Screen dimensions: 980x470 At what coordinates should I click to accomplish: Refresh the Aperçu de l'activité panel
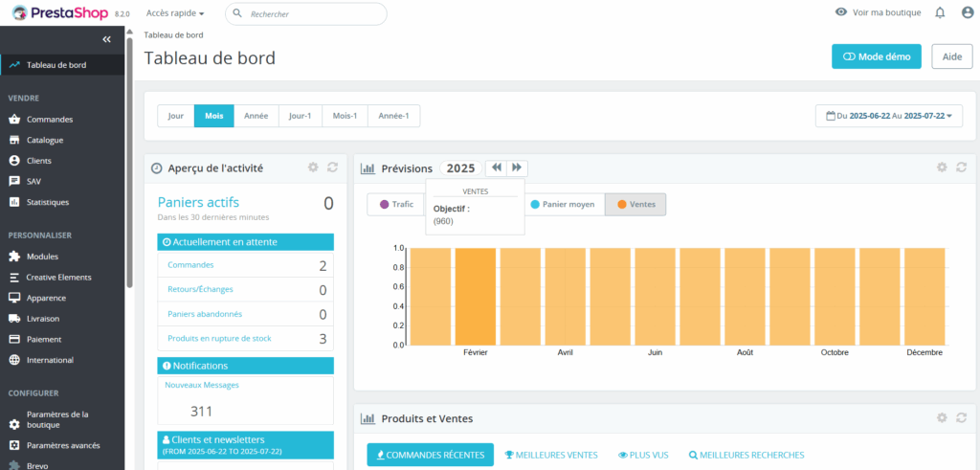[332, 167]
